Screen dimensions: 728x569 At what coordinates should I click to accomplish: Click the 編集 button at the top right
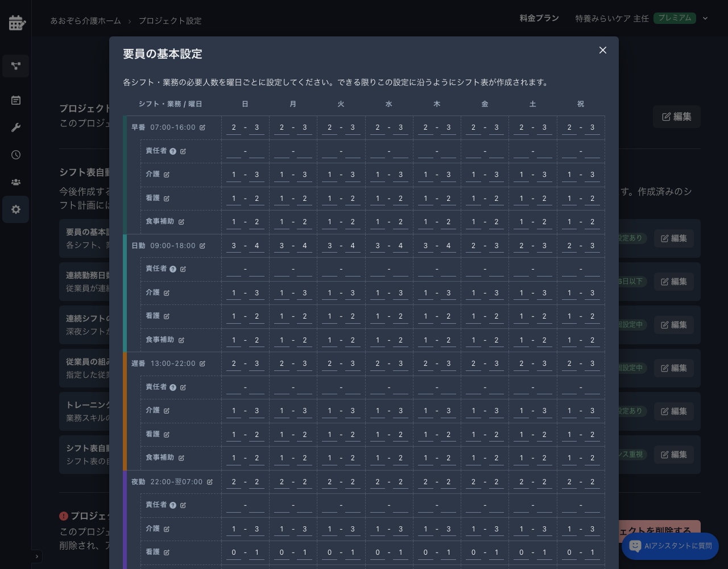(x=676, y=117)
